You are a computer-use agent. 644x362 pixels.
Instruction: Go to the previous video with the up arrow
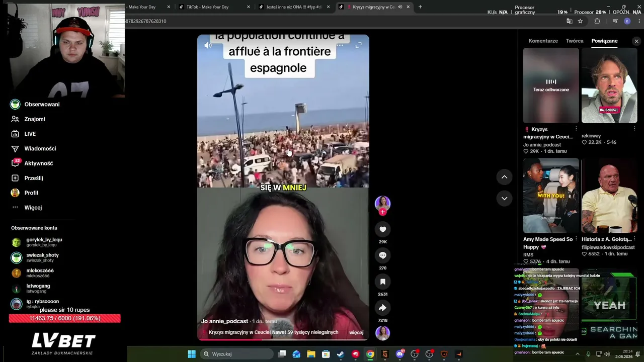coord(504,177)
